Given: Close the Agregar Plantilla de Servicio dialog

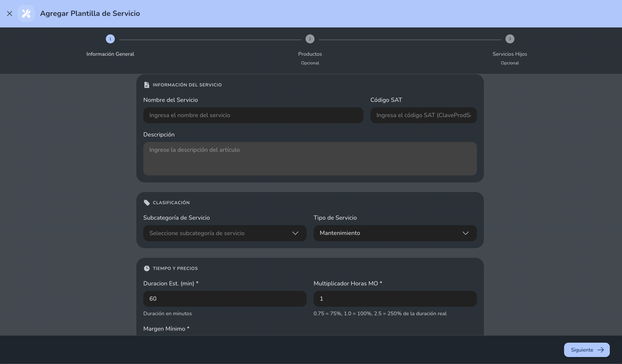Looking at the screenshot, I should pos(9,13).
